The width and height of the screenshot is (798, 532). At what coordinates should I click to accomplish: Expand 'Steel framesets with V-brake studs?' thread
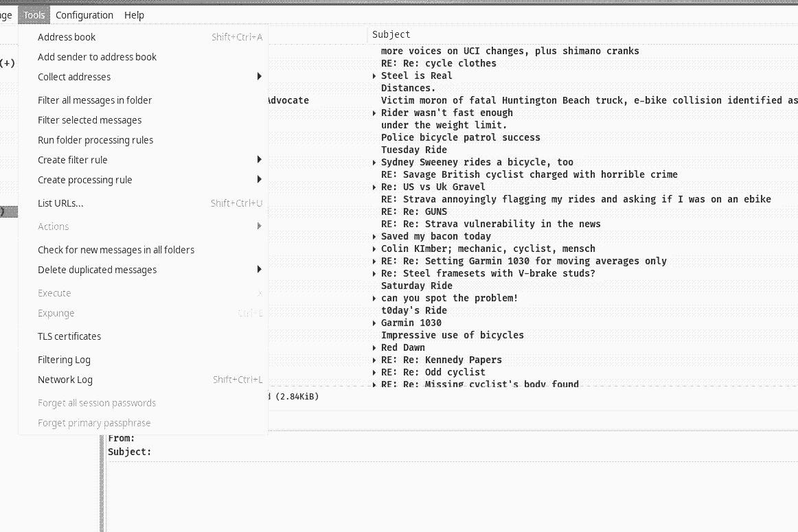pyautogui.click(x=374, y=274)
